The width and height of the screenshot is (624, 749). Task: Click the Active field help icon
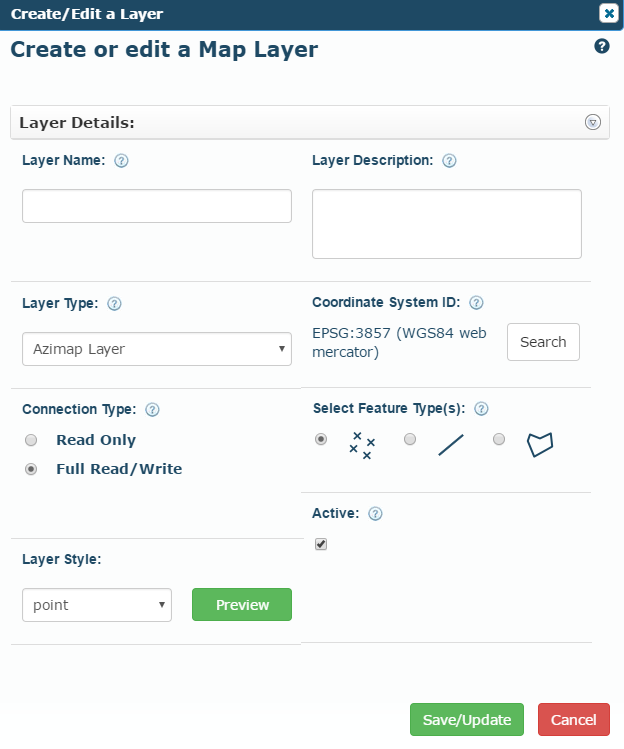(x=376, y=514)
